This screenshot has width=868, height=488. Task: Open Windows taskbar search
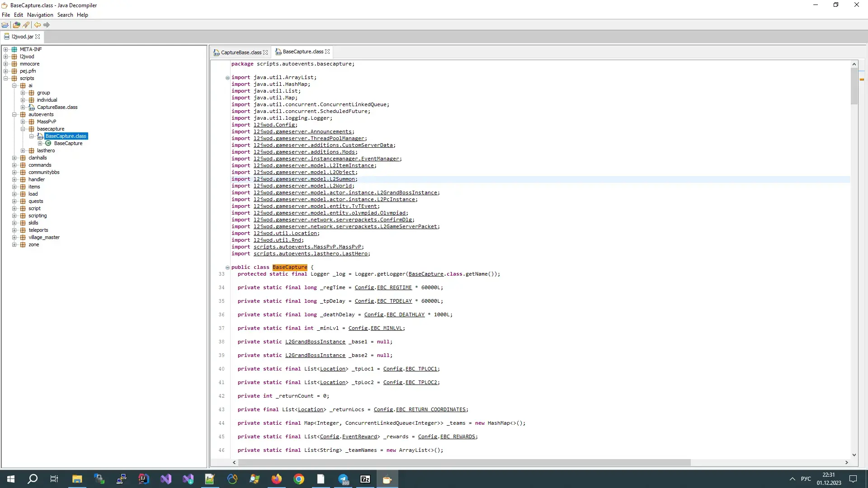tap(33, 479)
